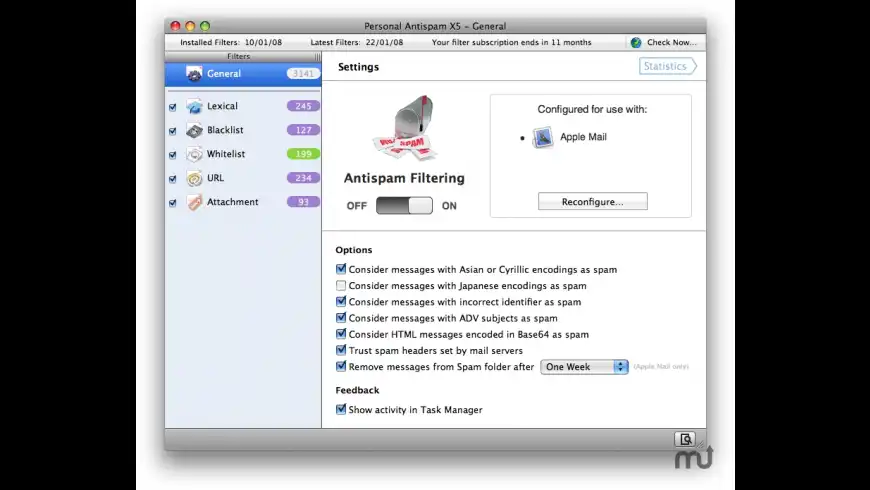The image size is (870, 490).
Task: Click the 93 badge next to Attachment
Action: pos(303,202)
